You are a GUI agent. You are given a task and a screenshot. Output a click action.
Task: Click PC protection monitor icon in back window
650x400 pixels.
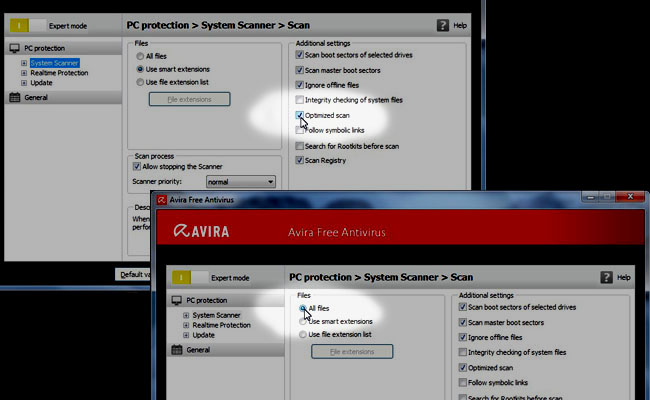point(15,48)
